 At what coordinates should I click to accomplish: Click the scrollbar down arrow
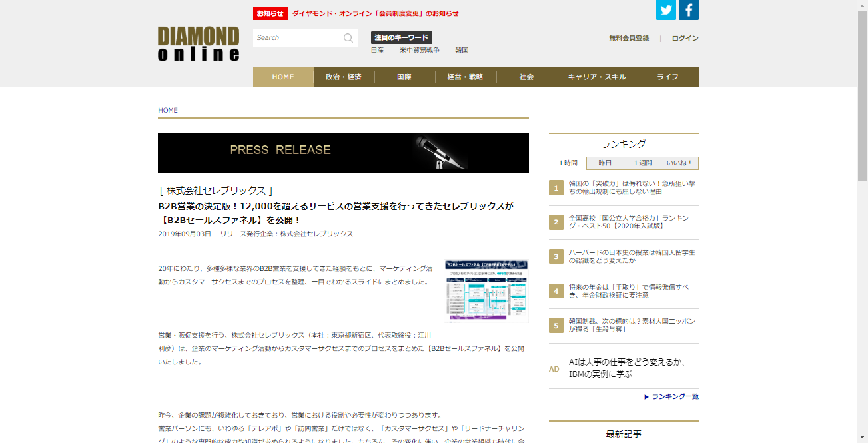862,438
